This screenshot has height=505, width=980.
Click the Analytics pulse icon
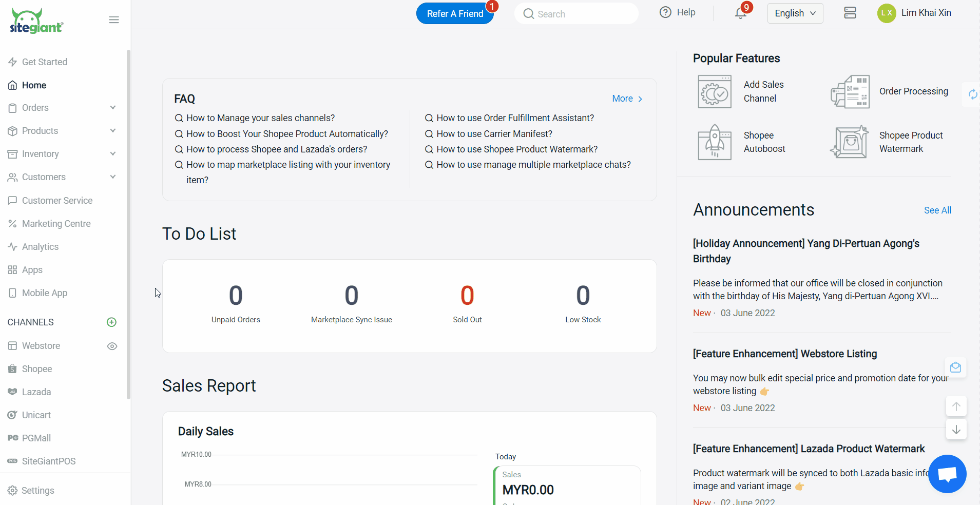(12, 247)
